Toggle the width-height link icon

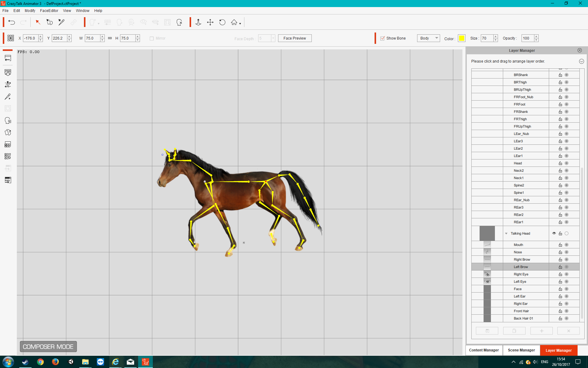(x=110, y=38)
